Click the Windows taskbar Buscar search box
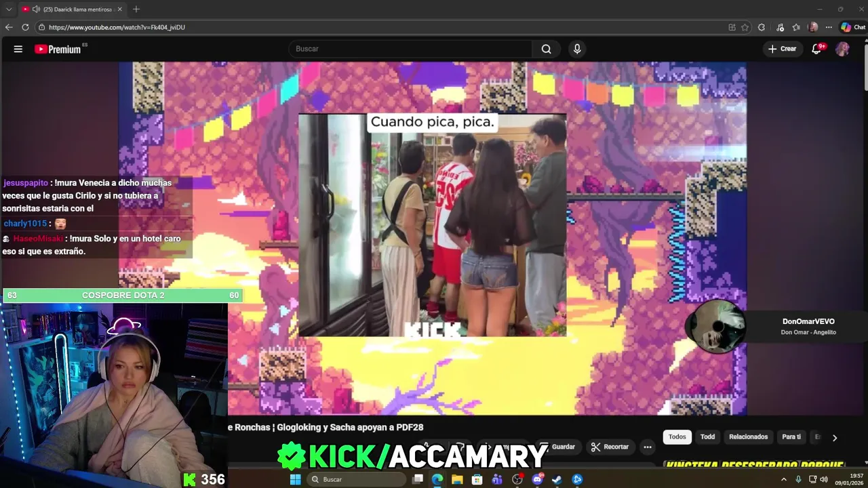This screenshot has height=488, width=868. (x=356, y=479)
